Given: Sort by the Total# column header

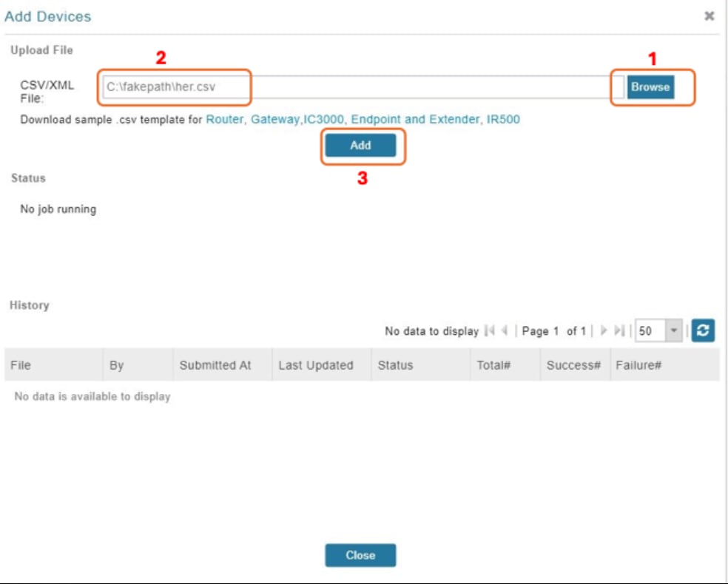Looking at the screenshot, I should 505,365.
